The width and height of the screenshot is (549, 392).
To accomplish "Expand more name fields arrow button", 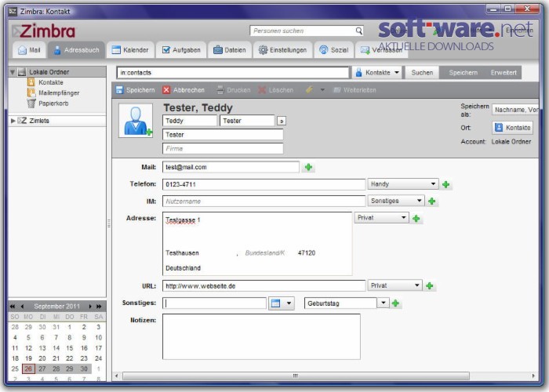I will tap(282, 121).
